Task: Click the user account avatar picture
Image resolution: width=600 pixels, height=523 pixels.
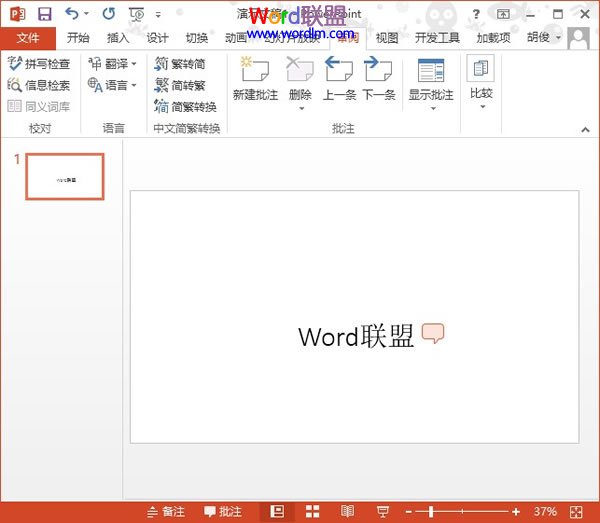Action: tap(578, 38)
